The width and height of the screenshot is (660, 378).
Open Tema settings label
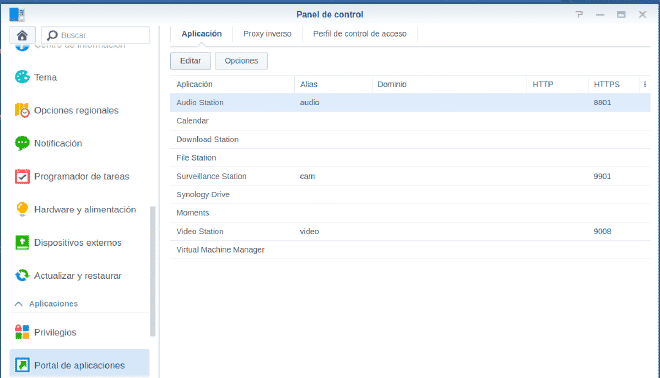(x=45, y=77)
